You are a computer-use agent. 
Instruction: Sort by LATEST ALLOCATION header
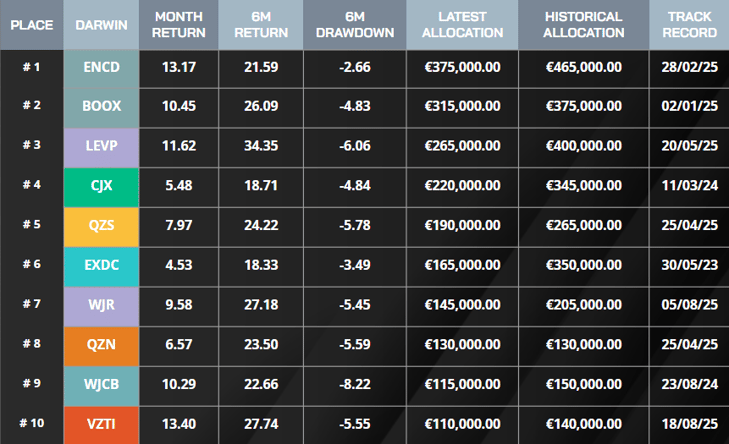pyautogui.click(x=463, y=25)
